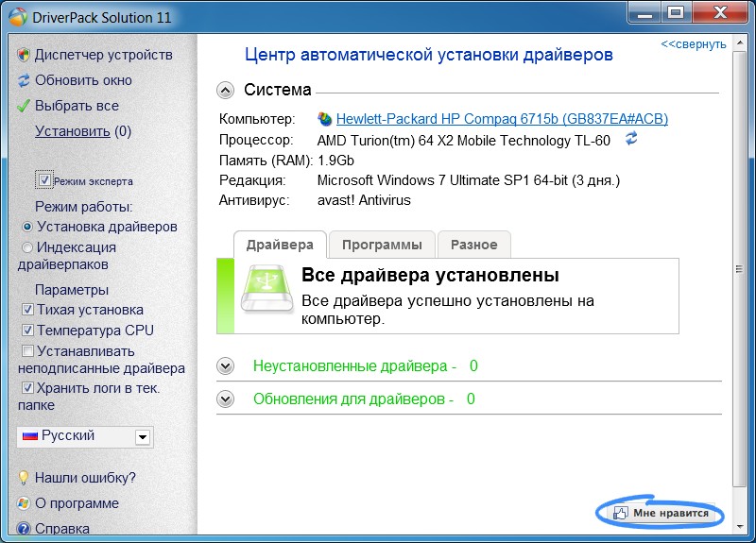Click the Обновить окно link
This screenshot has height=543, width=756.
pyautogui.click(x=83, y=80)
